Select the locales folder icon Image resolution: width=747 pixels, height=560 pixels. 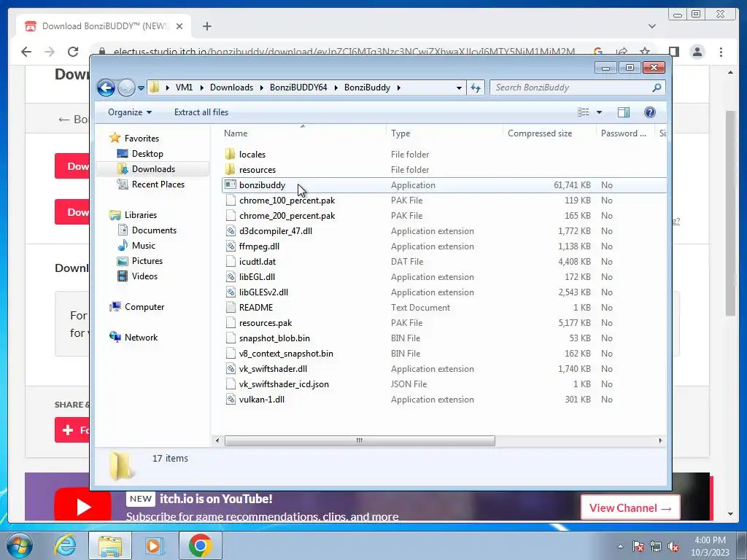(230, 155)
